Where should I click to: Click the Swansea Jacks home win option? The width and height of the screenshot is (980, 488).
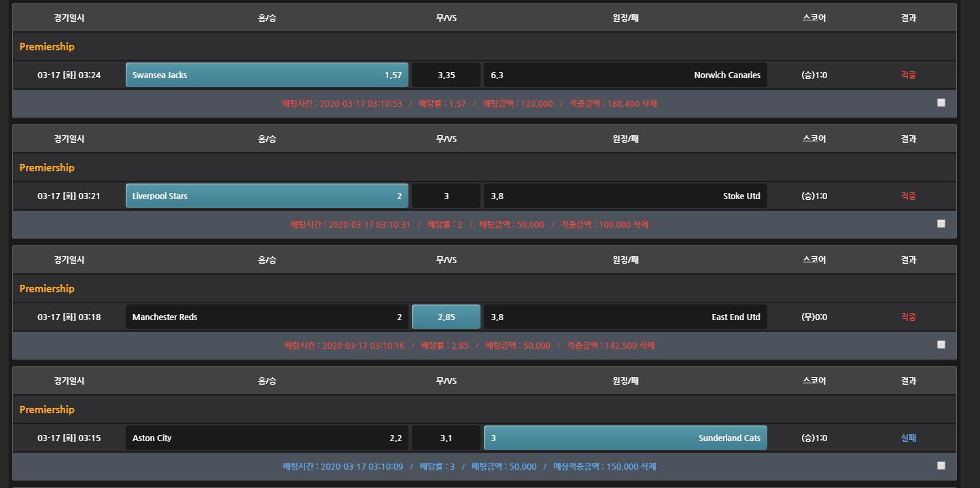[266, 75]
